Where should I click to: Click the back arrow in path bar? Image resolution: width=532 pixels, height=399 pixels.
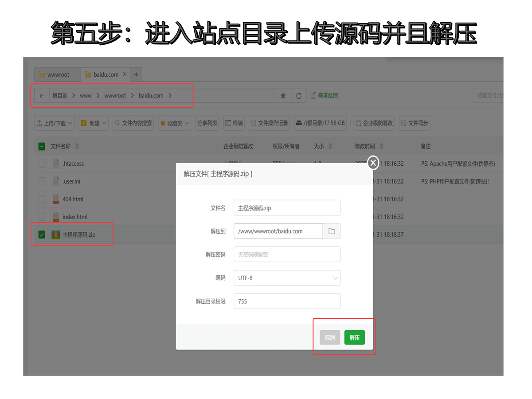pyautogui.click(x=42, y=96)
